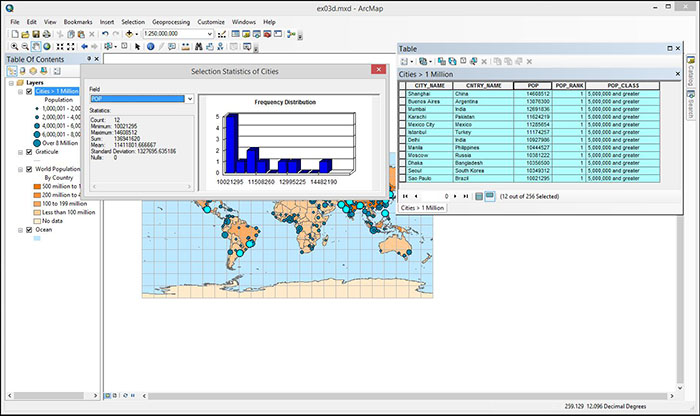Viewport: 700px width, 416px height.
Task: Click the Print icon in the Standard toolbar
Action: pos(46,34)
